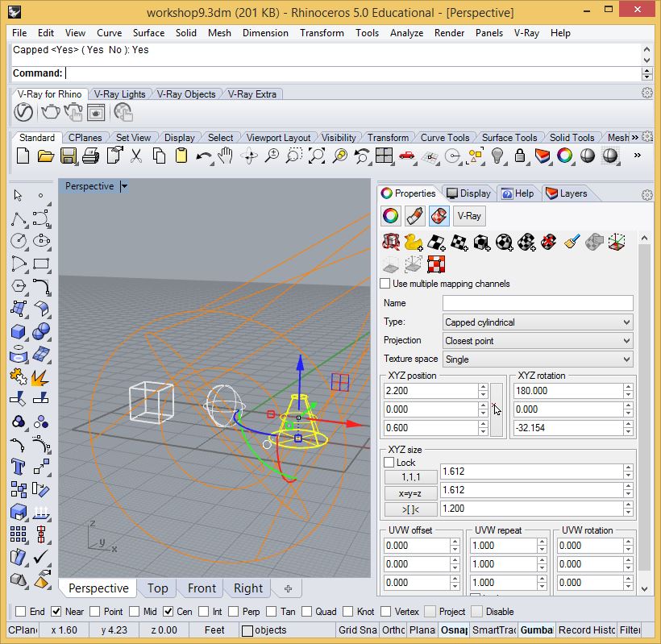Image resolution: width=661 pixels, height=644 pixels.
Task: Click the delete texture mapping icon
Action: tap(549, 243)
